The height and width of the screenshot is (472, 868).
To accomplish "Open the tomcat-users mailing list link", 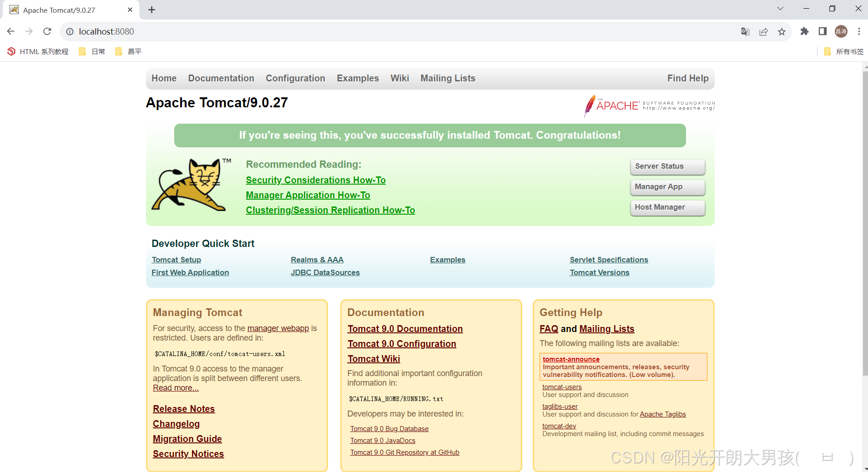I will (562, 387).
